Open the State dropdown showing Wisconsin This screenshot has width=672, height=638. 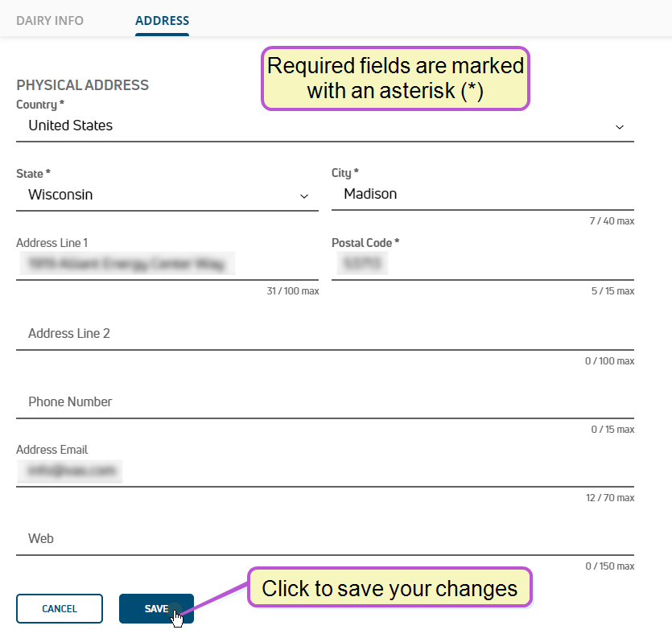click(167, 195)
